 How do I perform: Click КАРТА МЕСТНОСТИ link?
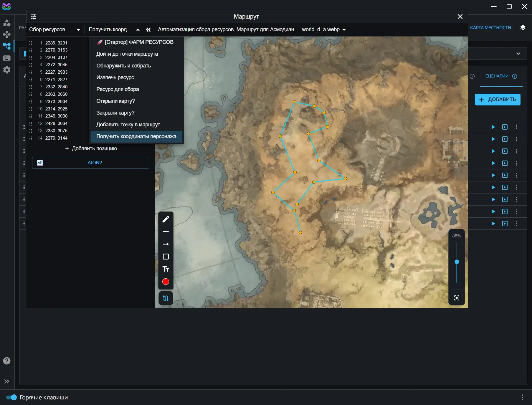tap(490, 28)
